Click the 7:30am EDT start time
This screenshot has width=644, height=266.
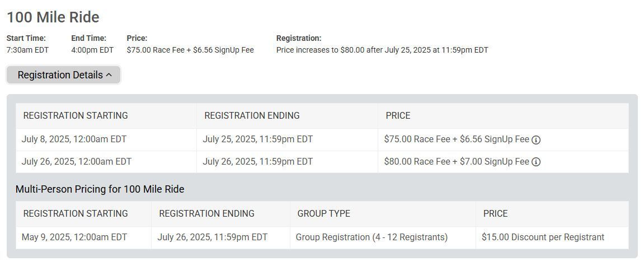pyautogui.click(x=27, y=50)
